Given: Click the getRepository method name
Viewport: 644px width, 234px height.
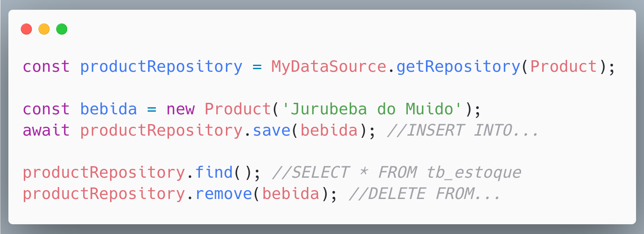Looking at the screenshot, I should tap(458, 67).
